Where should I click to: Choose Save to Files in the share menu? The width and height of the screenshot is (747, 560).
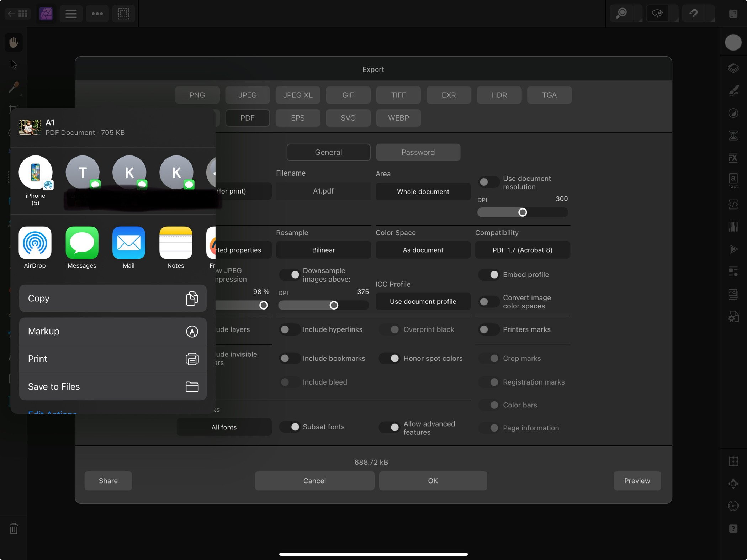click(x=112, y=386)
